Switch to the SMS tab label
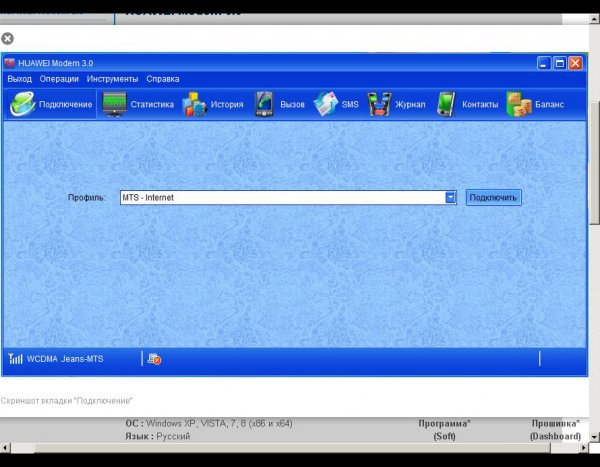The height and width of the screenshot is (467, 600). point(350,104)
